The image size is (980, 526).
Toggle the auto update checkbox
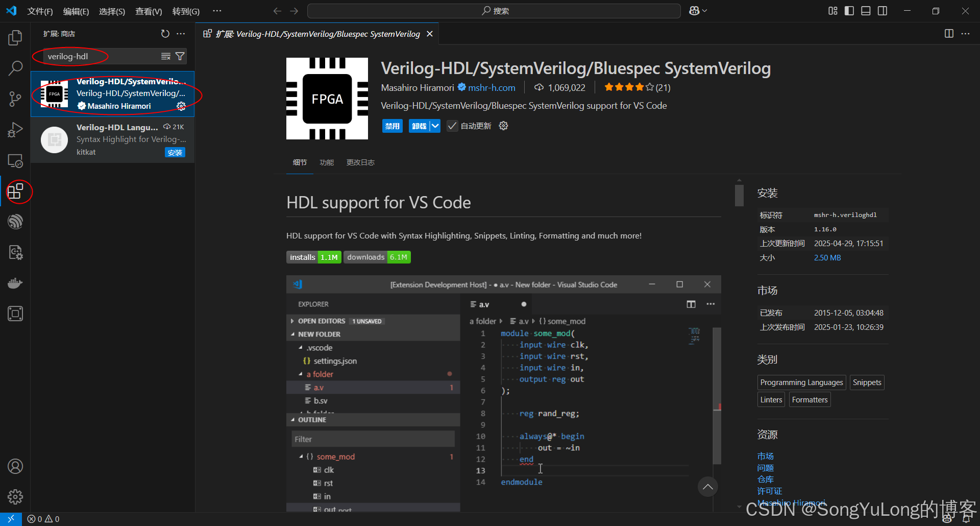click(452, 126)
